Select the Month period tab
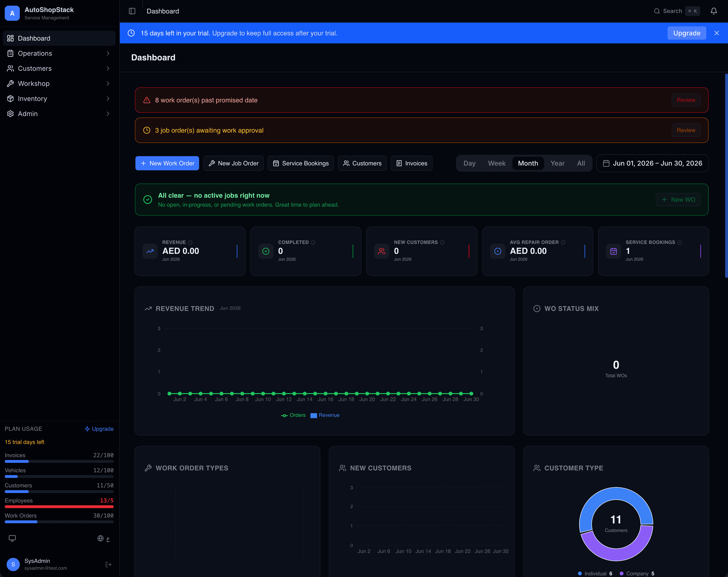This screenshot has height=577, width=728. coord(528,163)
